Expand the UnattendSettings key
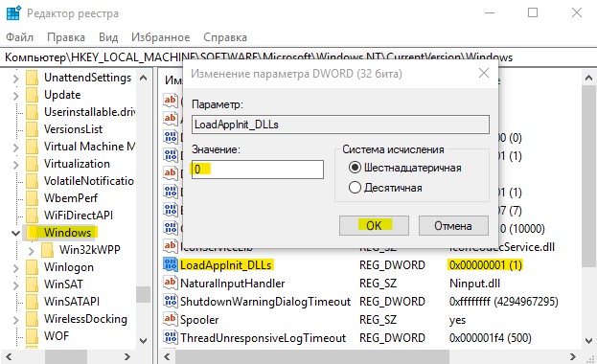 click(16, 79)
